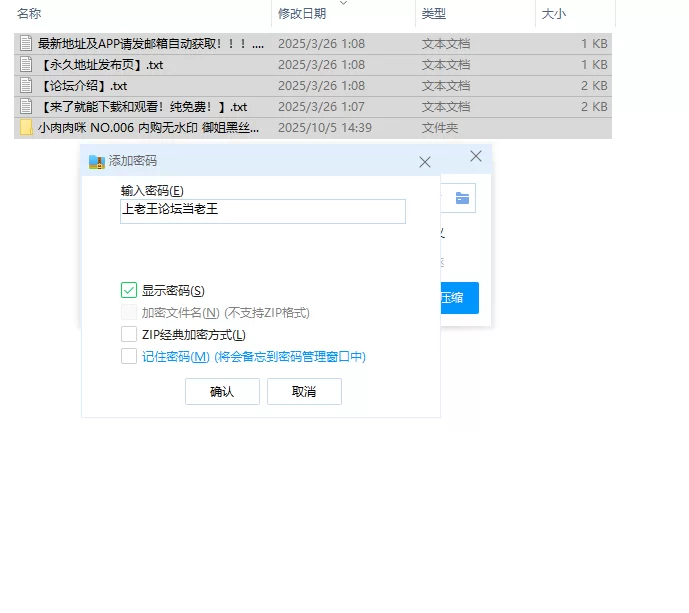The height and width of the screenshot is (613, 689).
Task: Click the file icon of 【永久地址发布页】.txt
Action: pyautogui.click(x=26, y=65)
